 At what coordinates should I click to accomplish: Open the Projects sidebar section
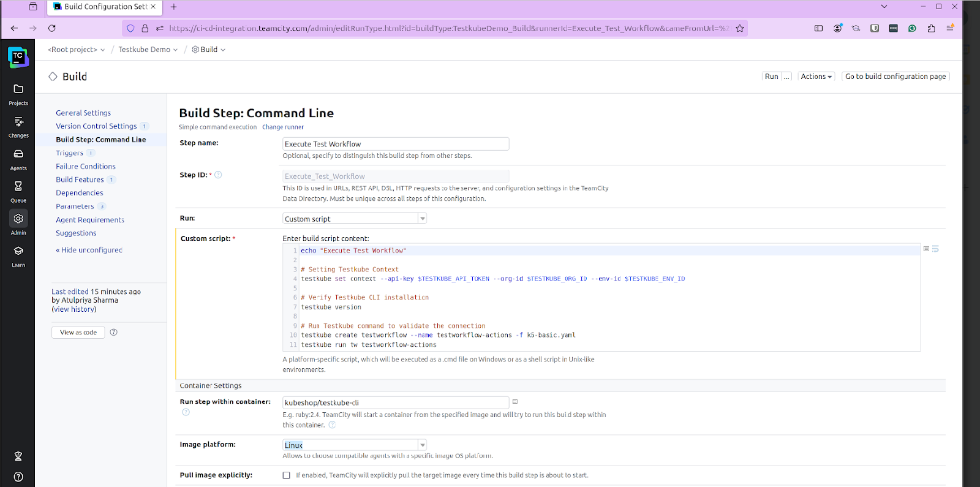point(18,95)
